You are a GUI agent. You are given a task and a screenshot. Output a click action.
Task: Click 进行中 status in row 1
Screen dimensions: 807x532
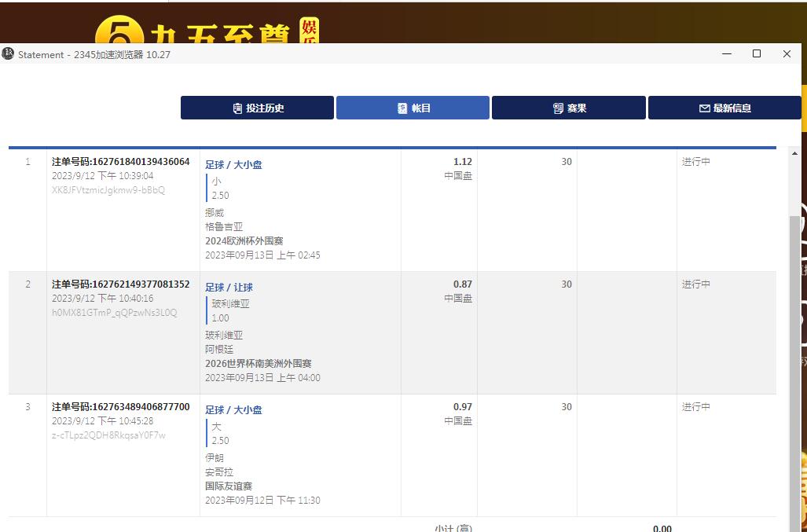point(696,162)
